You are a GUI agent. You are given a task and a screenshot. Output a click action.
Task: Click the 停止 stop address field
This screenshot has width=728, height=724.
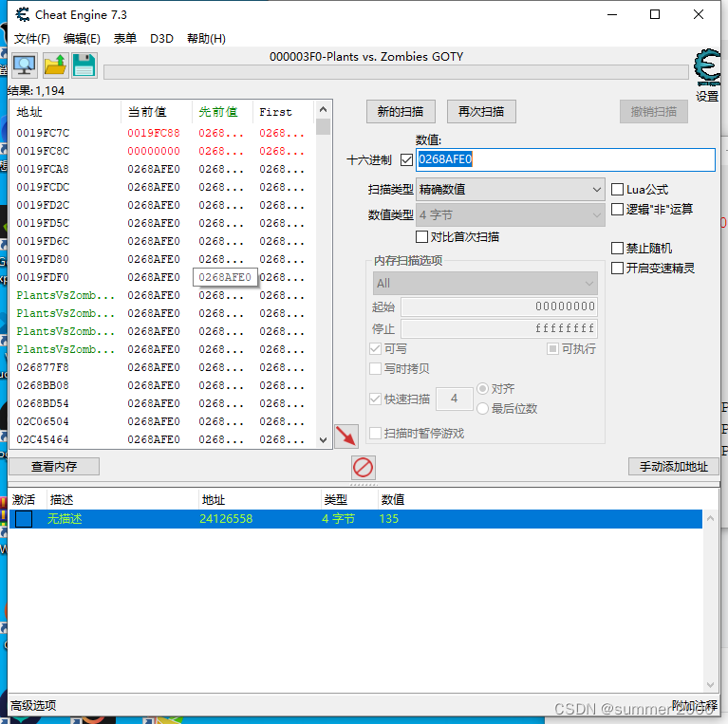click(499, 328)
